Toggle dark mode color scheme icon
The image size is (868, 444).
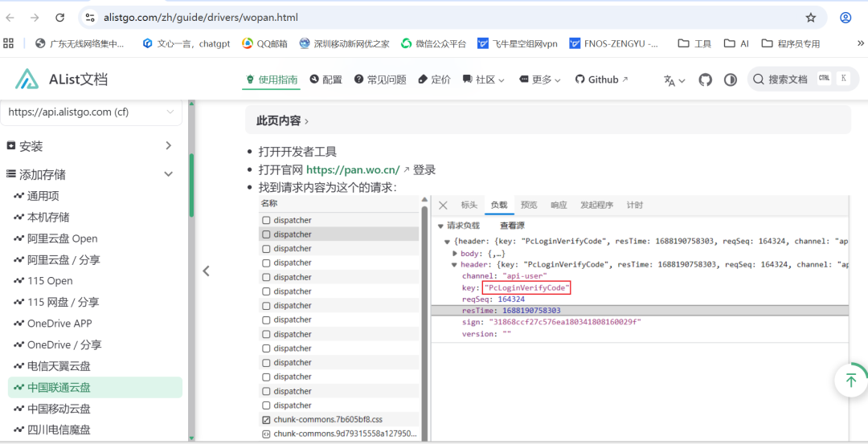click(730, 79)
